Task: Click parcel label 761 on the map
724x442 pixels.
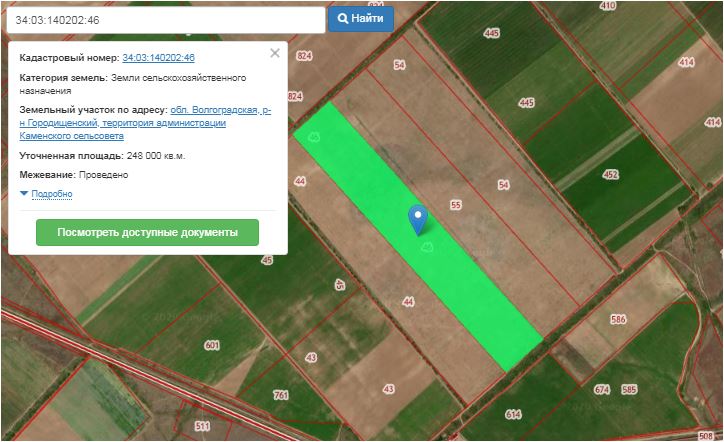Action: (x=281, y=395)
